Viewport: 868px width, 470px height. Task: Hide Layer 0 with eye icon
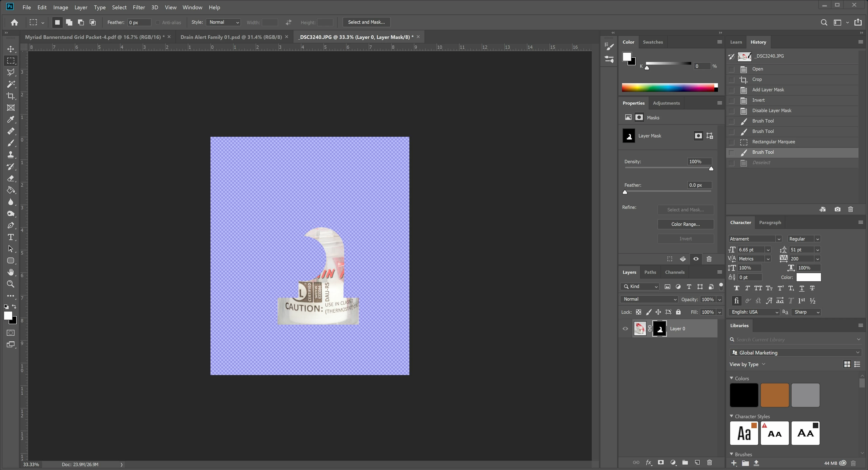click(x=625, y=329)
